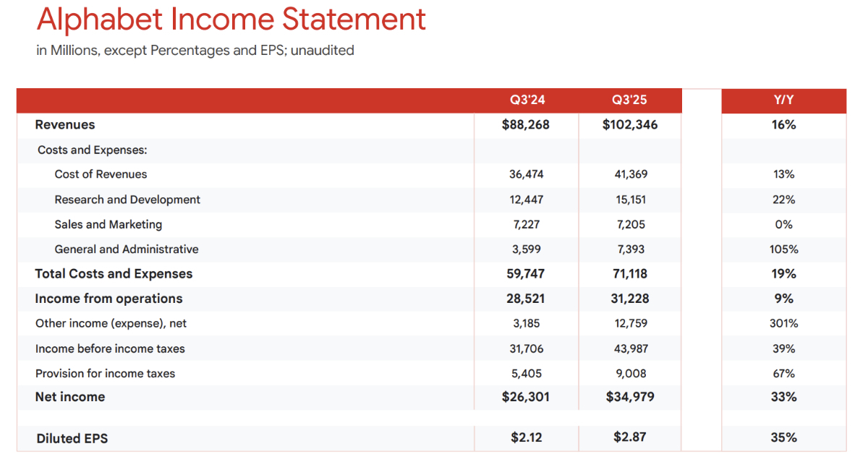Click the Alphabet Income Statement title
The image size is (868, 454).
click(231, 20)
